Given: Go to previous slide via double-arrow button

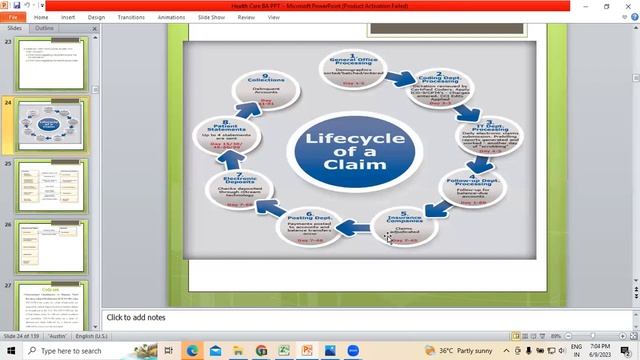Looking at the screenshot, I should point(636,289).
